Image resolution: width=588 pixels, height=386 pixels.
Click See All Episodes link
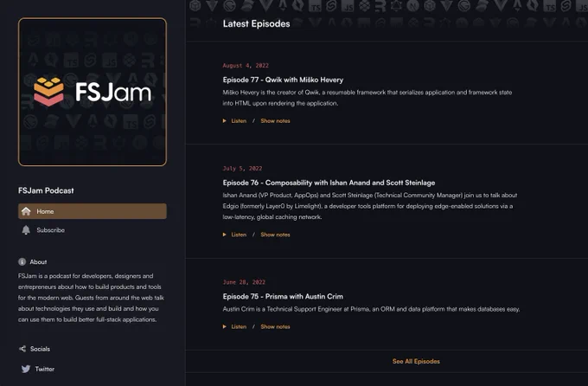(x=416, y=361)
